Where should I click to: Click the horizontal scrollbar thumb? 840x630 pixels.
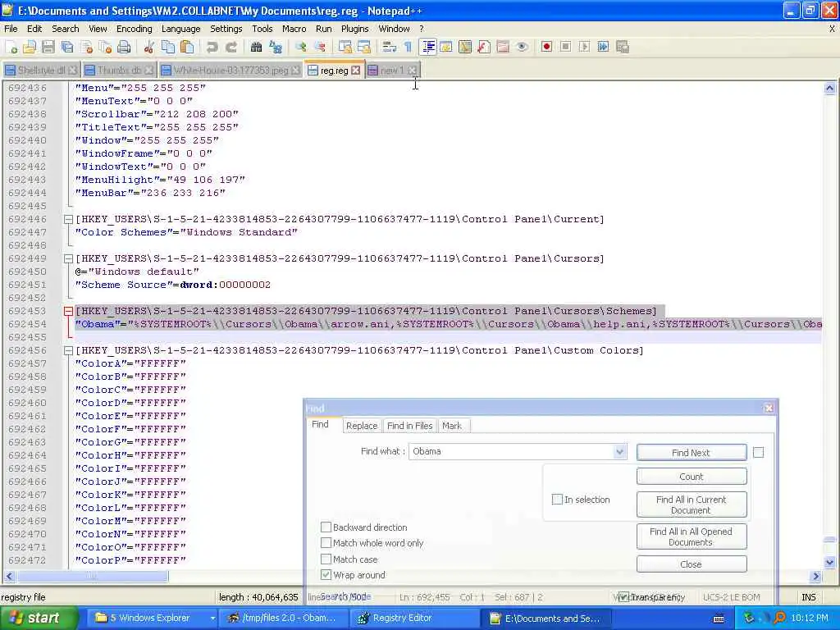93,577
